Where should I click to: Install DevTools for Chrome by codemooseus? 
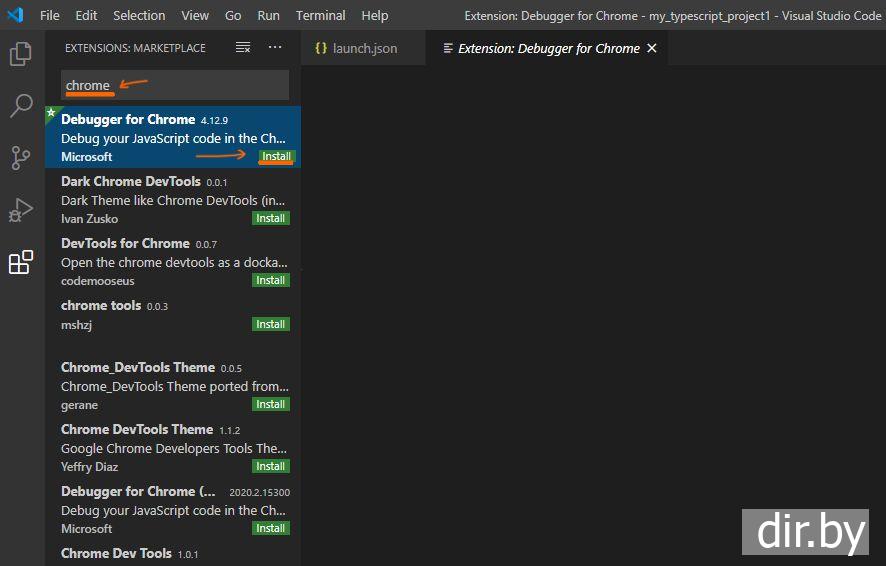tap(270, 280)
